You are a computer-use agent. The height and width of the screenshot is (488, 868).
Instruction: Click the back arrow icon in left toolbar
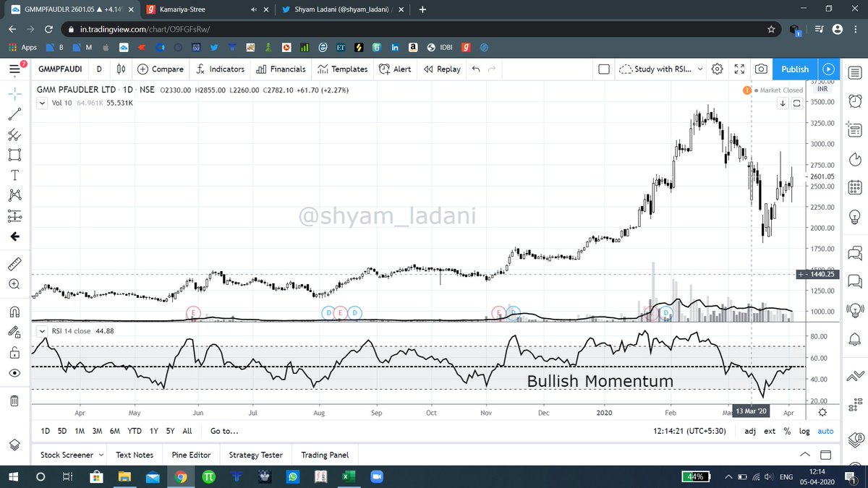(x=14, y=236)
